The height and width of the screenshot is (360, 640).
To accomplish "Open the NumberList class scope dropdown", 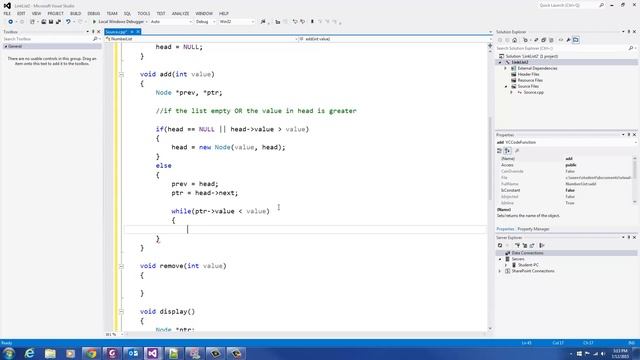I will coord(202,39).
